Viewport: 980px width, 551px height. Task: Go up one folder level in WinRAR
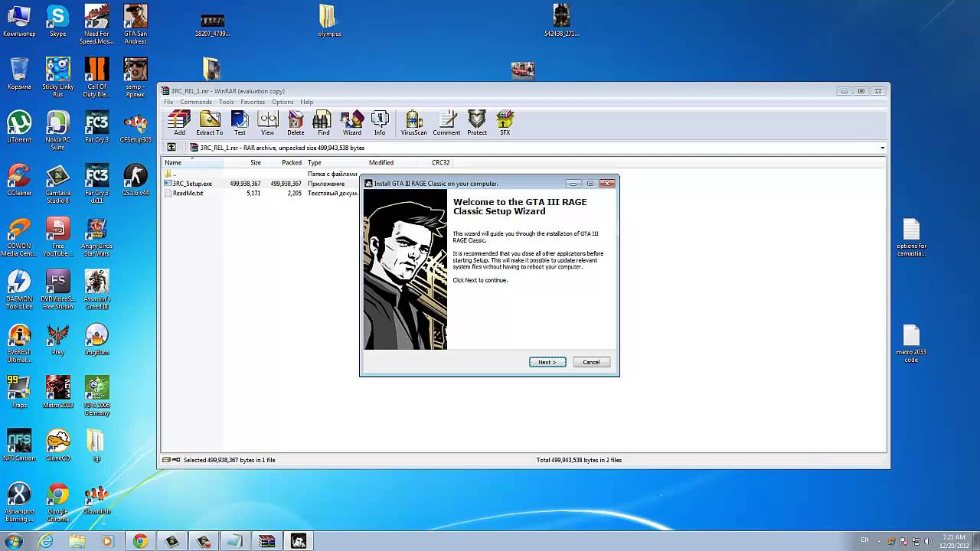click(171, 148)
